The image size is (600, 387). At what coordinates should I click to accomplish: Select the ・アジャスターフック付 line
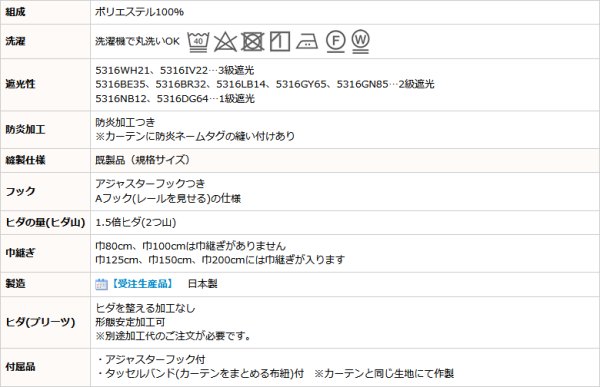point(150,359)
